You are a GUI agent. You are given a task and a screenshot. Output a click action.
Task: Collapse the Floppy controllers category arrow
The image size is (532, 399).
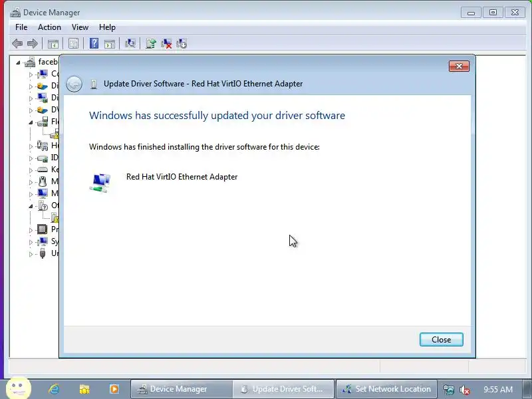pyautogui.click(x=31, y=122)
